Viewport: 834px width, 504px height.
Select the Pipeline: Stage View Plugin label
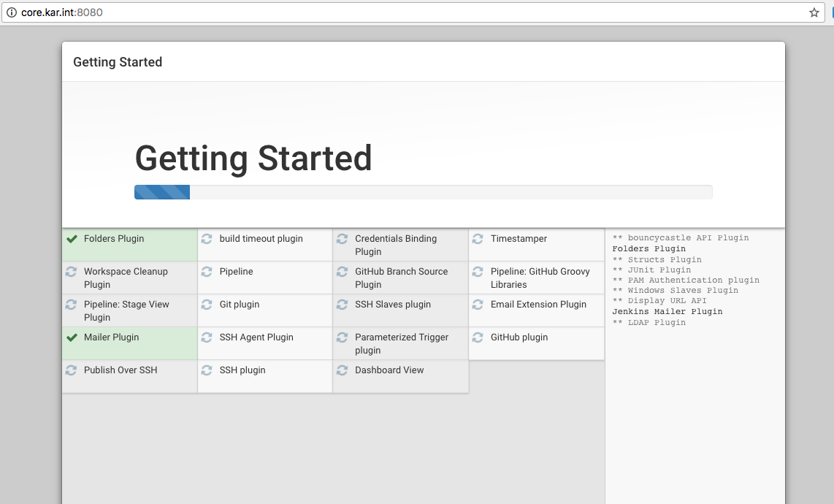126,311
